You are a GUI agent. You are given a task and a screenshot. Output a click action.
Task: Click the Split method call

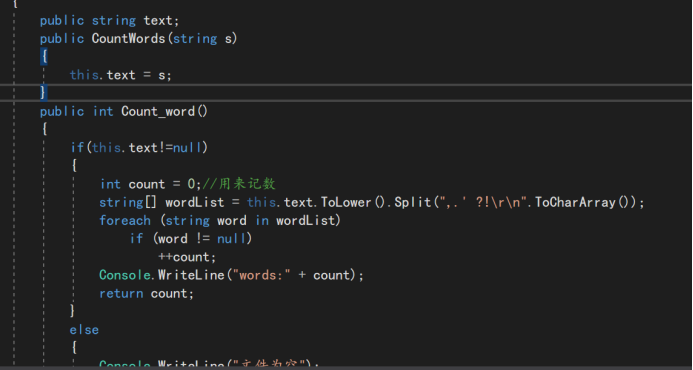412,202
